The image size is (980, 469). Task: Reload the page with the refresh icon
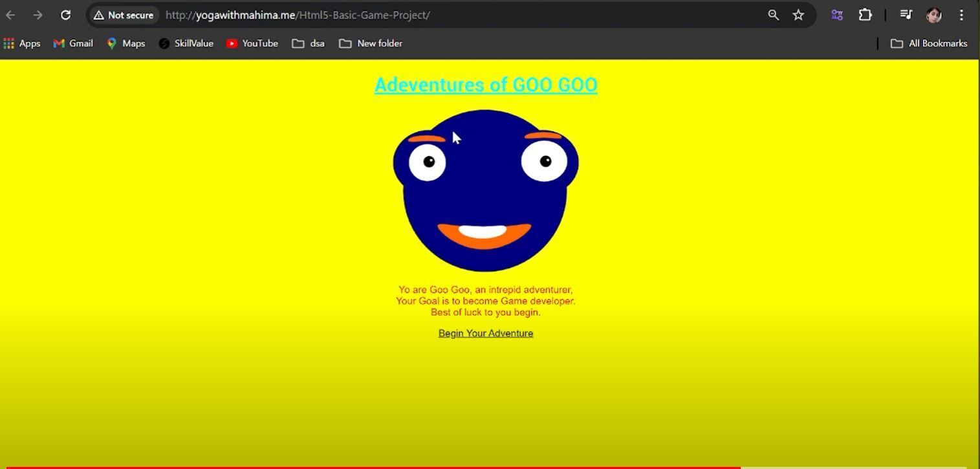point(65,15)
